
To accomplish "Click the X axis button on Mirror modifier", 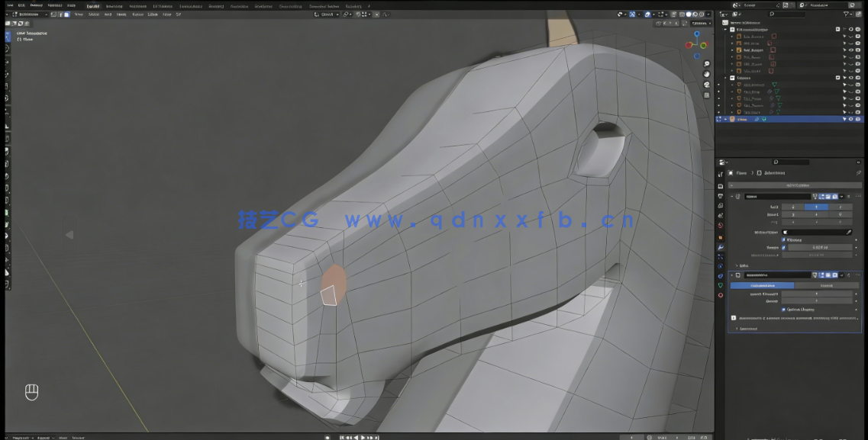I will [x=792, y=207].
